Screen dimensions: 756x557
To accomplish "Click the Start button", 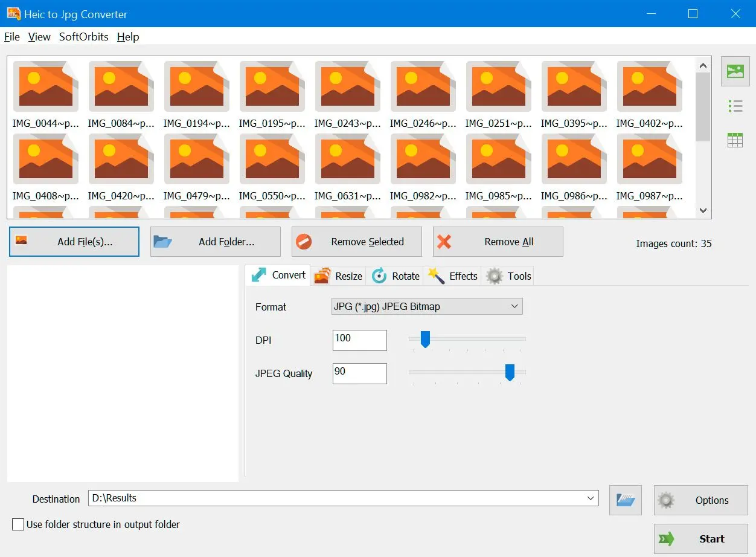I will coord(700,539).
